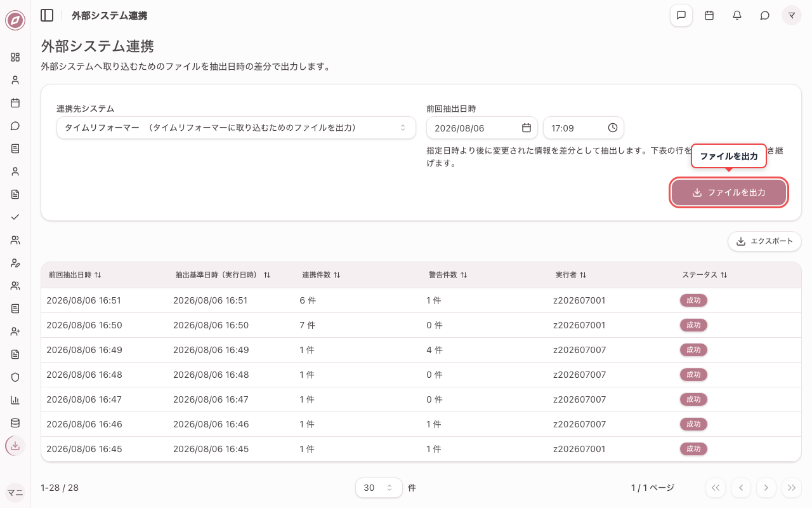
Task: Go to first page button
Action: tap(716, 488)
